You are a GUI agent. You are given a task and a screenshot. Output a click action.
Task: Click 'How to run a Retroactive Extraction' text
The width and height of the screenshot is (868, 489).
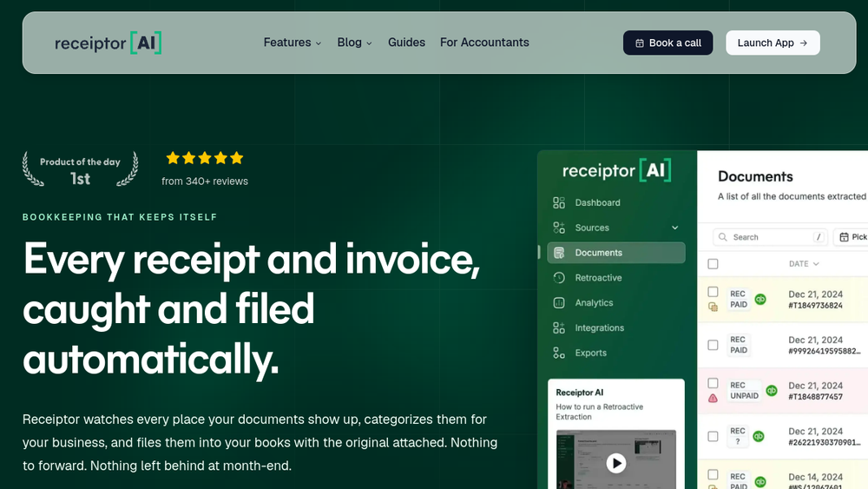coord(600,412)
